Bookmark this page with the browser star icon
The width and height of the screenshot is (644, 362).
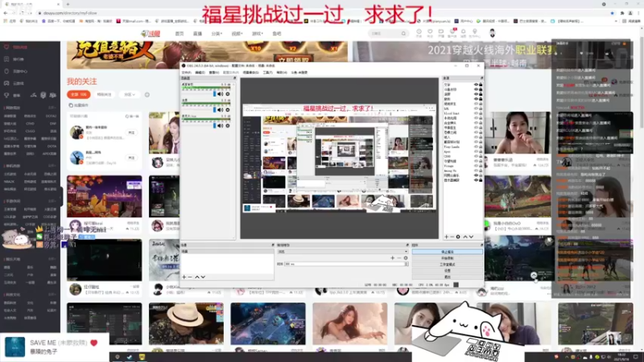(x=612, y=13)
